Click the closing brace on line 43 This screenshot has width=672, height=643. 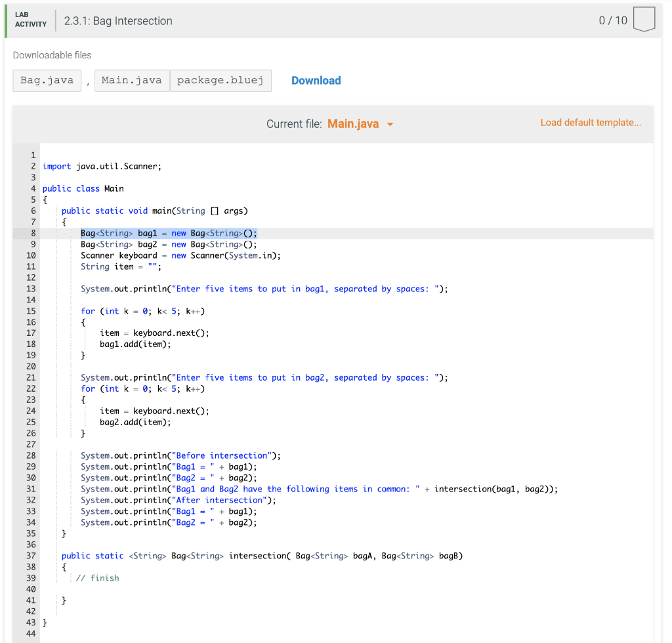(45, 622)
